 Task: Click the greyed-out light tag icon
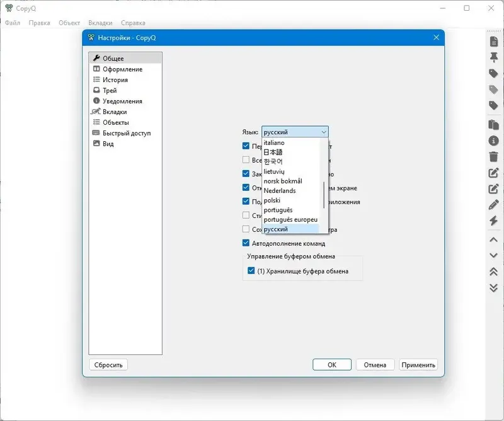click(x=493, y=89)
